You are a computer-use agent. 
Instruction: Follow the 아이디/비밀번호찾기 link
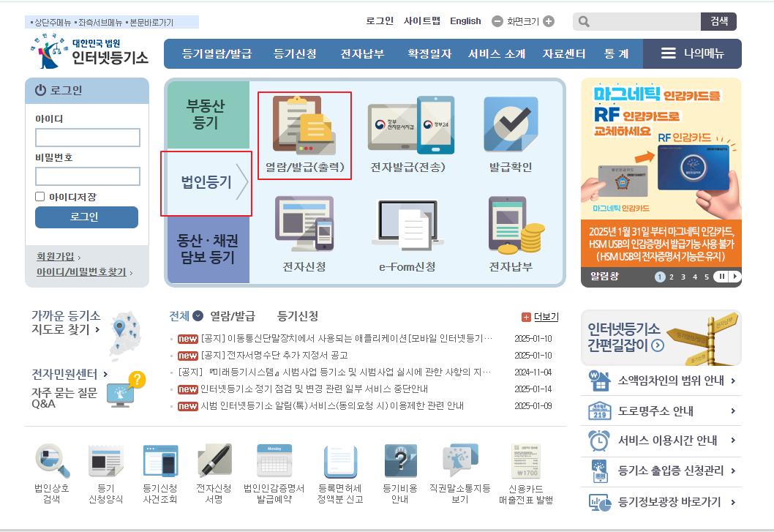(81, 271)
